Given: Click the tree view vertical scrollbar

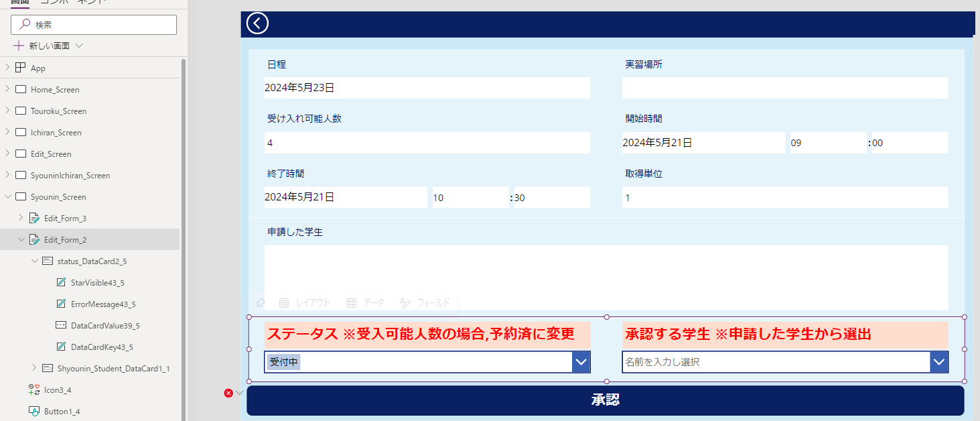Looking at the screenshot, I should (x=184, y=239).
